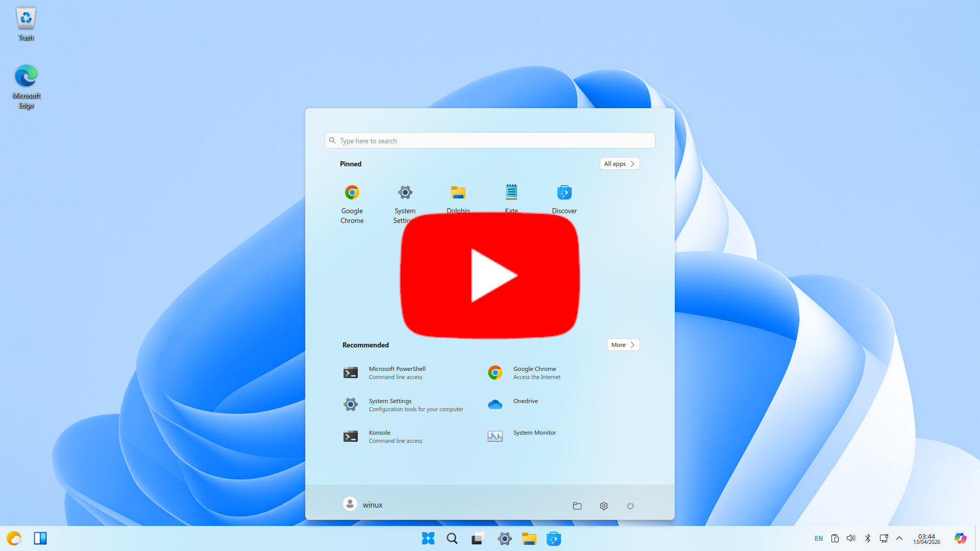Click the Type here to search field
This screenshot has width=980, height=551.
pyautogui.click(x=489, y=140)
